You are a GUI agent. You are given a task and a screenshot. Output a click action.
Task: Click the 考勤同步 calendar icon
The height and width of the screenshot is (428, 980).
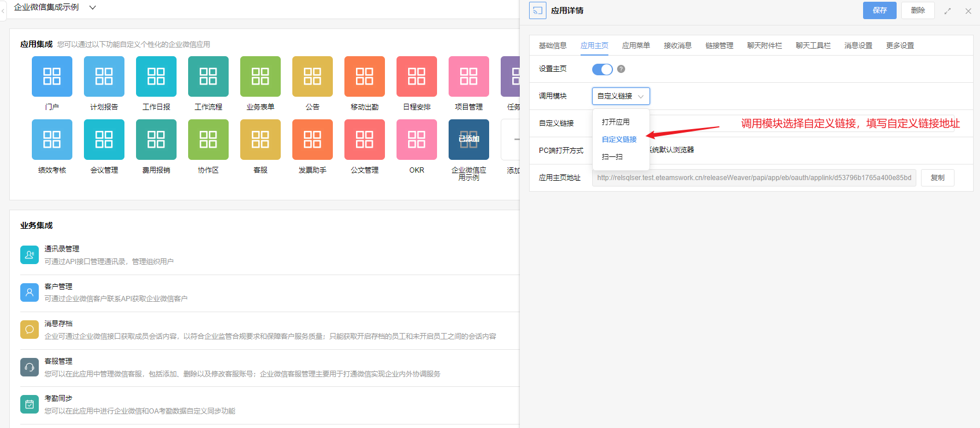point(30,404)
